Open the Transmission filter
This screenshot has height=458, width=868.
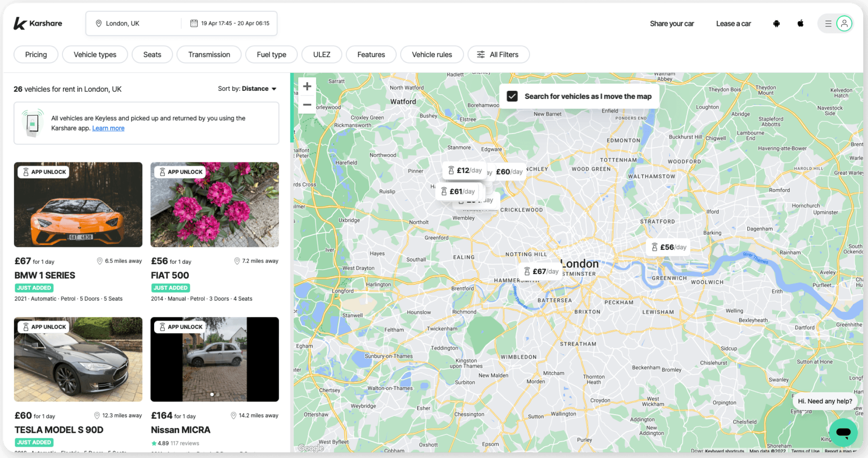pyautogui.click(x=209, y=55)
